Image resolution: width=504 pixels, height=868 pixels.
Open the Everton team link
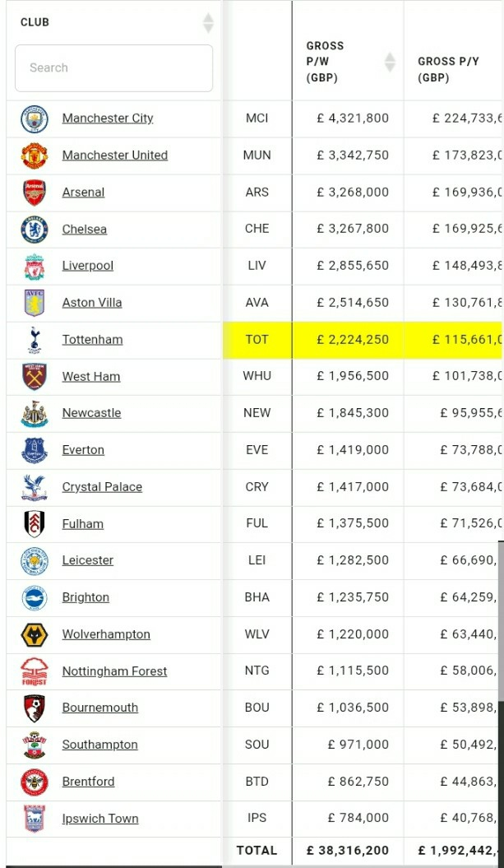[x=83, y=450]
